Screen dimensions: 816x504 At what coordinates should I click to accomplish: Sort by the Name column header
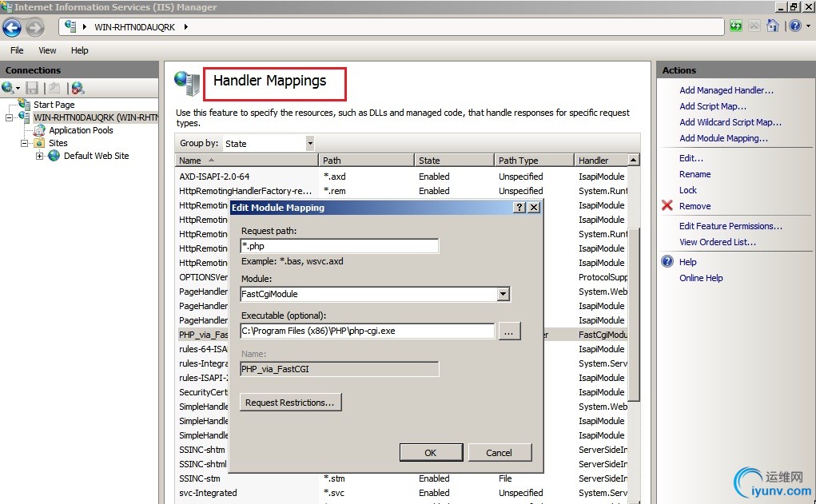point(247,161)
